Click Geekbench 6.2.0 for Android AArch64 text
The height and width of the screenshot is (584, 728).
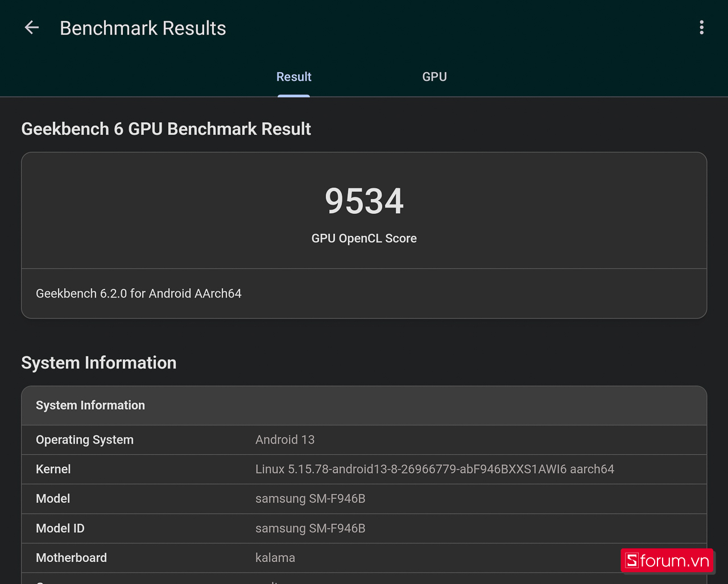(138, 293)
